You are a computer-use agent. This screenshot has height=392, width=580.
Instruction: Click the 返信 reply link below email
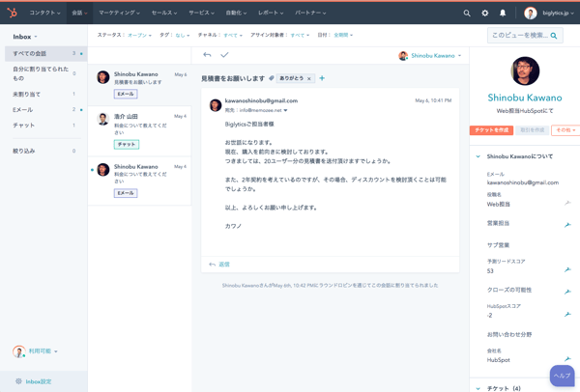[x=223, y=264]
